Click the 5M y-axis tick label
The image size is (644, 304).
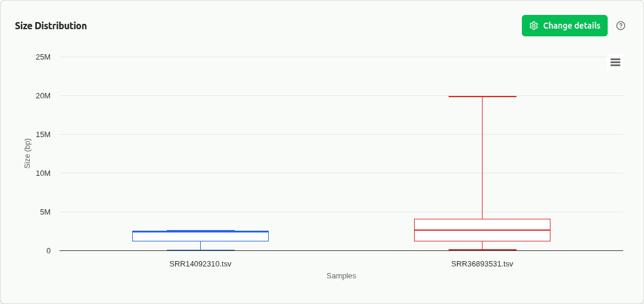tap(45, 212)
